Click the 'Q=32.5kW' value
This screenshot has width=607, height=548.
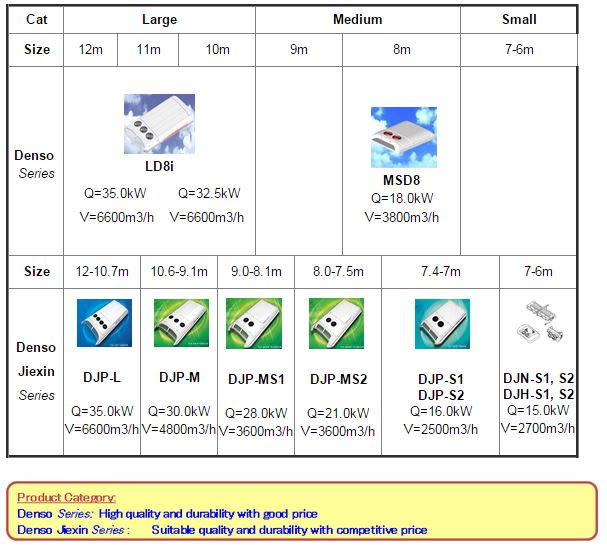point(209,193)
